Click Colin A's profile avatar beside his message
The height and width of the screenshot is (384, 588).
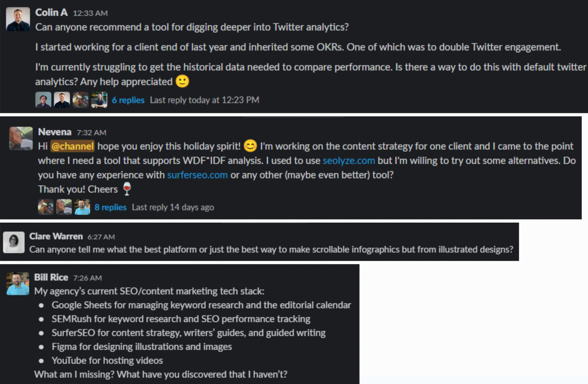(x=18, y=19)
